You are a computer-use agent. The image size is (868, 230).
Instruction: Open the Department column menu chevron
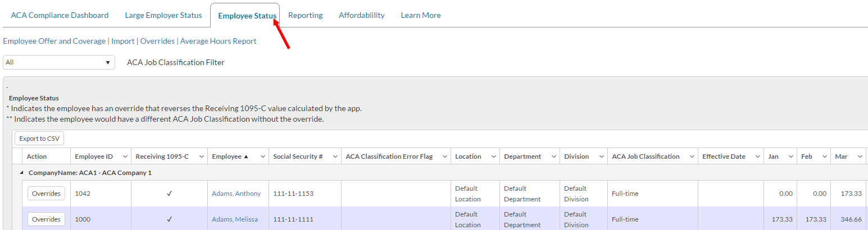553,157
